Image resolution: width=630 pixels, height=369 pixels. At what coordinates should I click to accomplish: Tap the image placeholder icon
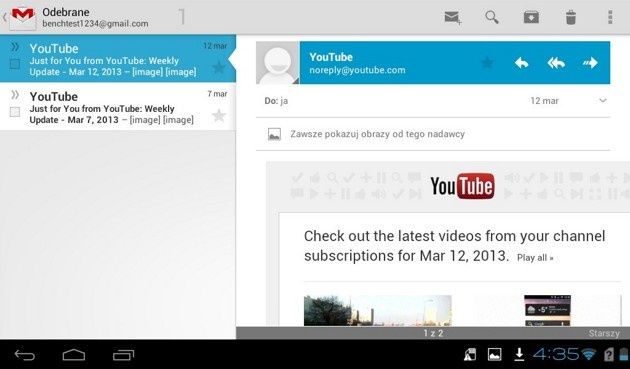coord(274,134)
